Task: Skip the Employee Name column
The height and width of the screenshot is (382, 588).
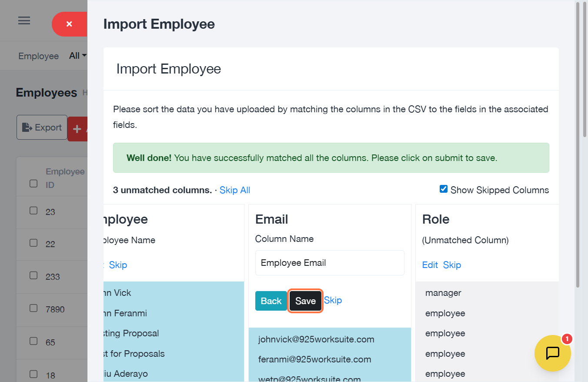Action: pos(118,265)
